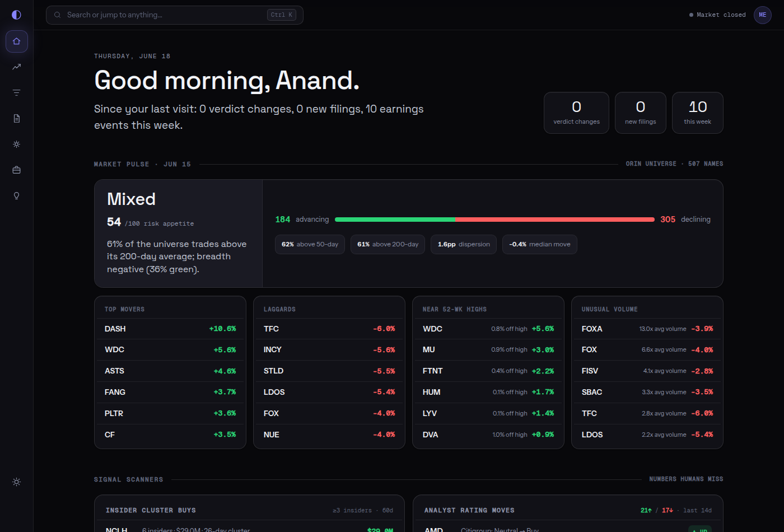Select DASH in Top Movers list
The width and height of the screenshot is (784, 532).
(x=170, y=329)
